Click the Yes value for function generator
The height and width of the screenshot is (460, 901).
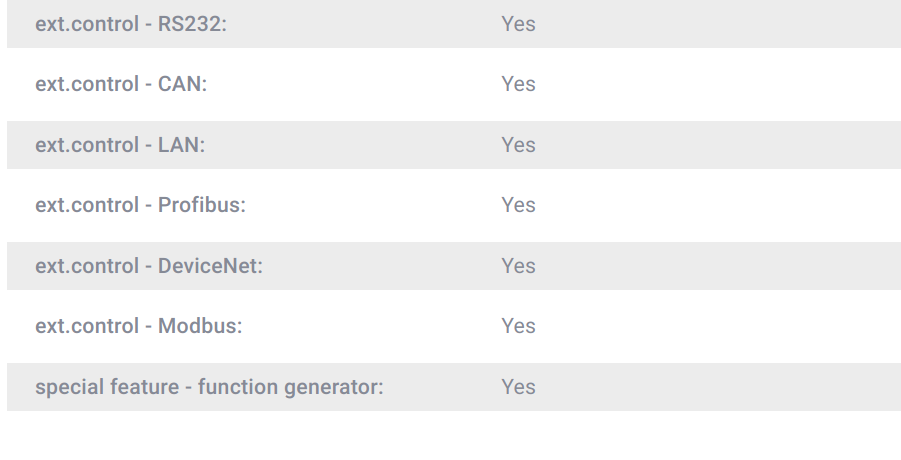(518, 387)
